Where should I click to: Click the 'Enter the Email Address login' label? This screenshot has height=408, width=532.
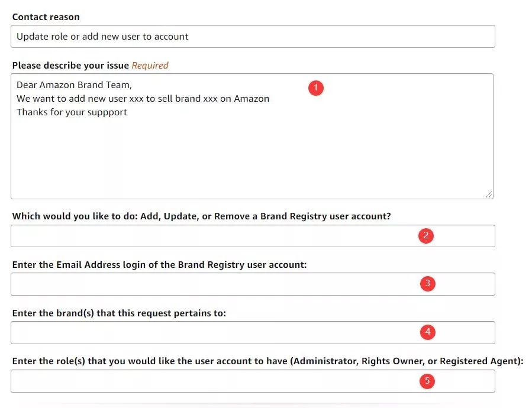coord(159,265)
